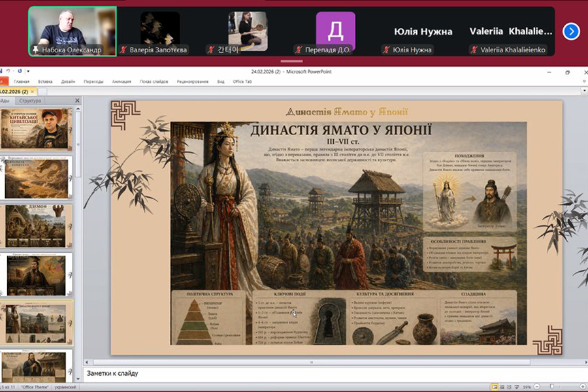The width and height of the screenshot is (588, 392).
Task: Select Набока Олександр's video tile
Action: point(72,31)
